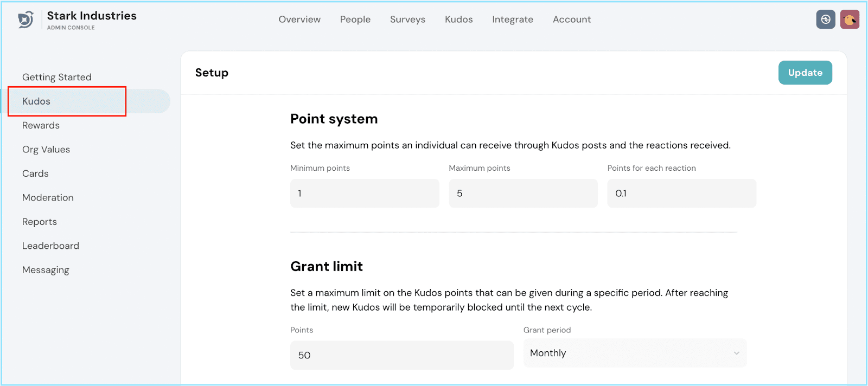
Task: Expand the Grant period Monthly dropdown
Action: pyautogui.click(x=634, y=353)
